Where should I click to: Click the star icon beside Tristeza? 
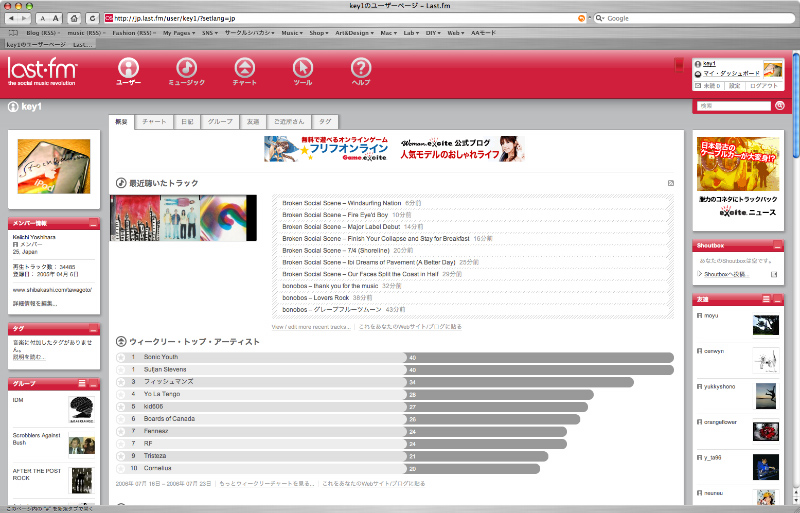pos(121,456)
